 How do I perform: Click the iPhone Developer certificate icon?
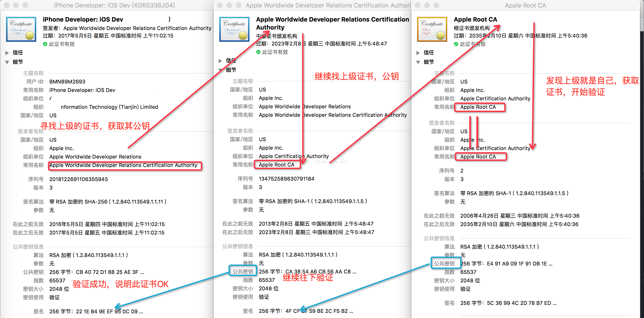[x=21, y=29]
